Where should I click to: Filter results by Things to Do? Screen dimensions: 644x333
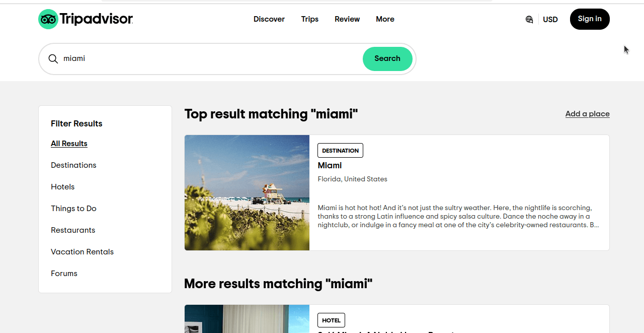73,208
